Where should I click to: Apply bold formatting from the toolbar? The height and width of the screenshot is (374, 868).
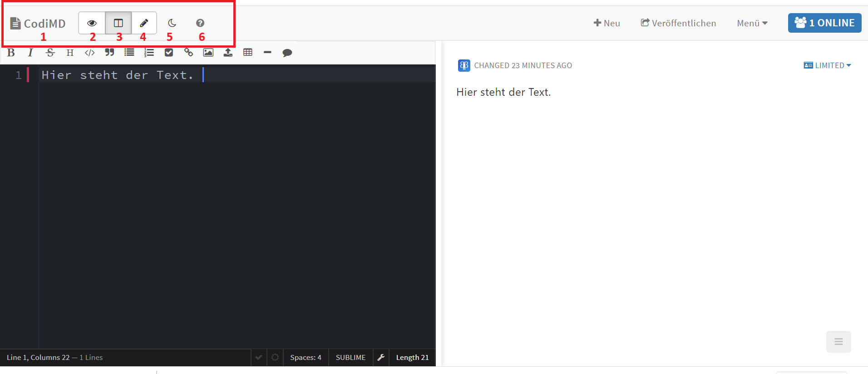tap(11, 53)
